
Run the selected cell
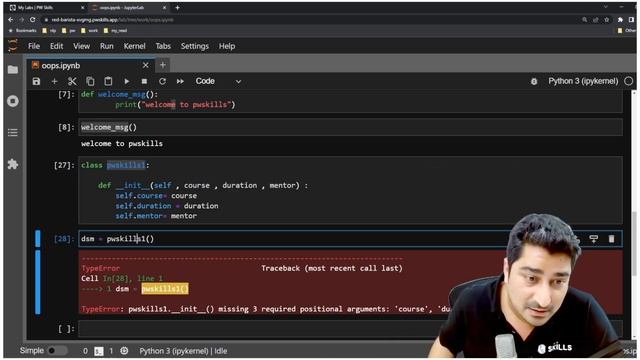(x=127, y=81)
